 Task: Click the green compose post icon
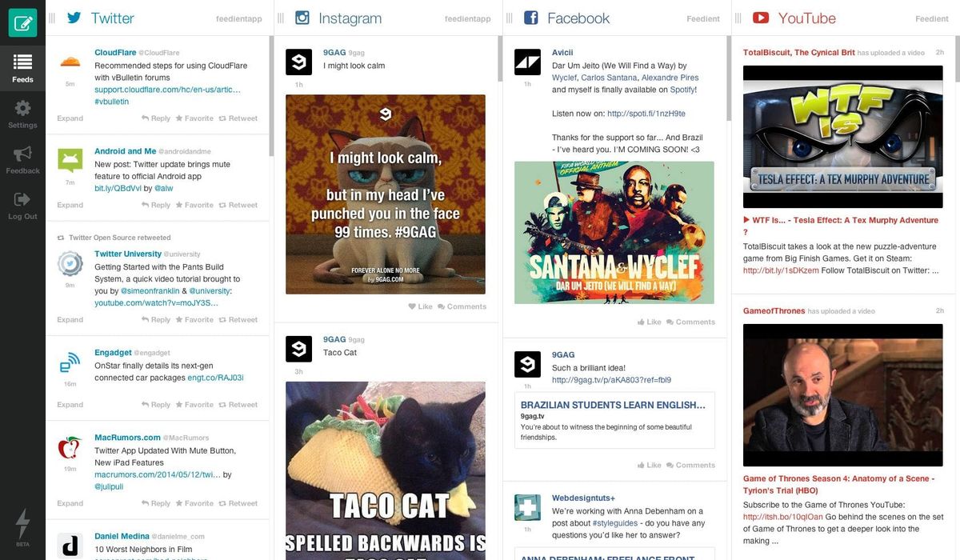22,22
